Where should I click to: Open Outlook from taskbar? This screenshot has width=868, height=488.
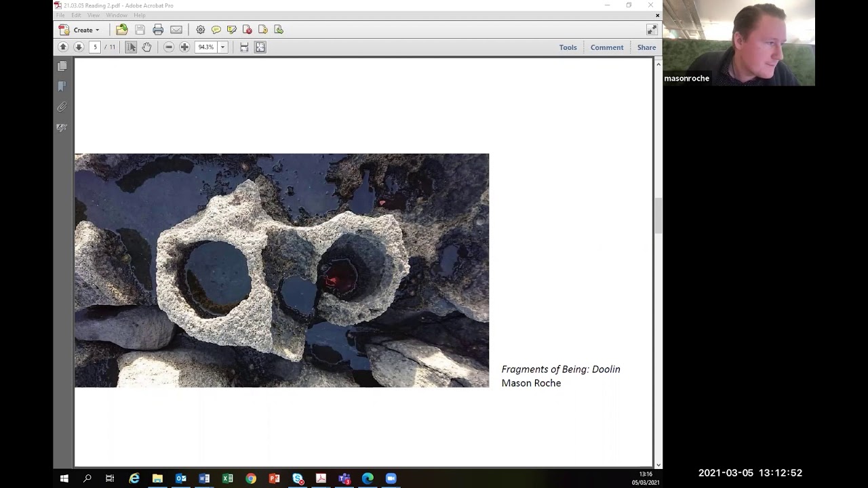(181, 479)
